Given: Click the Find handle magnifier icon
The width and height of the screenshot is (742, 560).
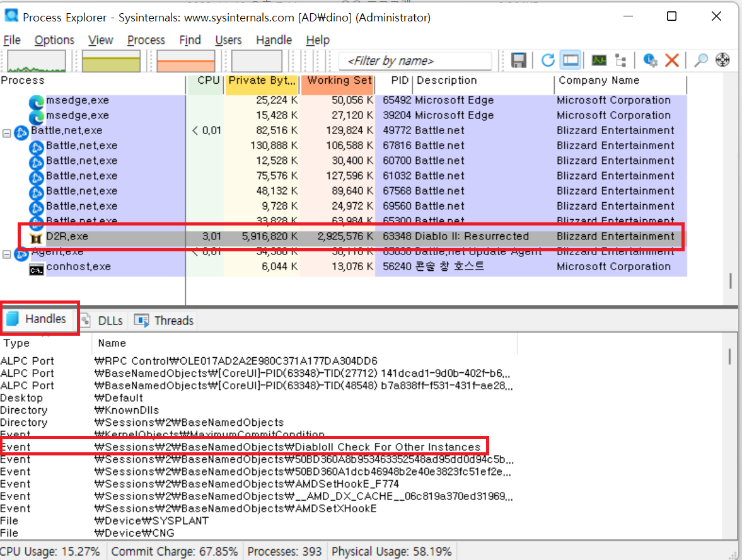Looking at the screenshot, I should coord(701,60).
